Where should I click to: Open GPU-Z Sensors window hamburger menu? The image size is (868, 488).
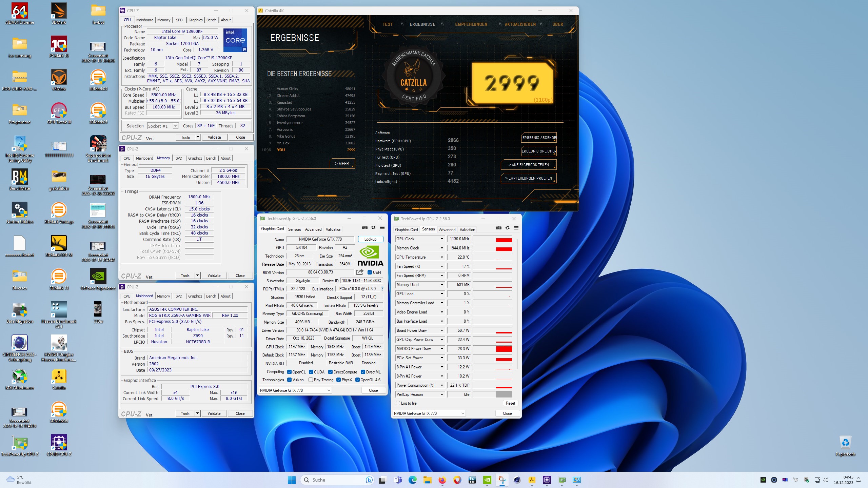coord(516,228)
